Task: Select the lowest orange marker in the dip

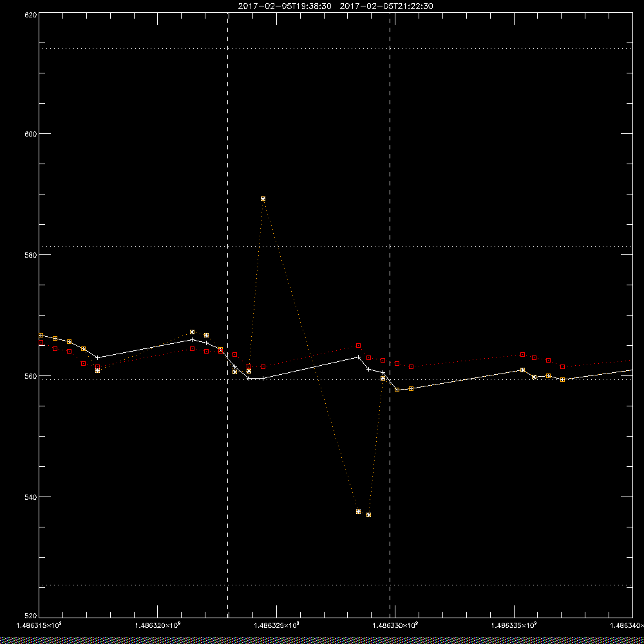Action: 368,515
